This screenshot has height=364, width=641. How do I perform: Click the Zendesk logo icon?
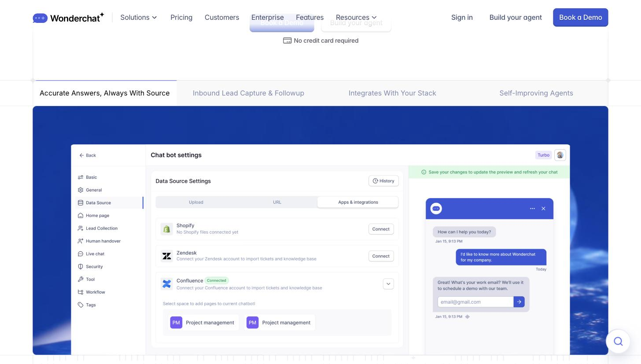(166, 256)
